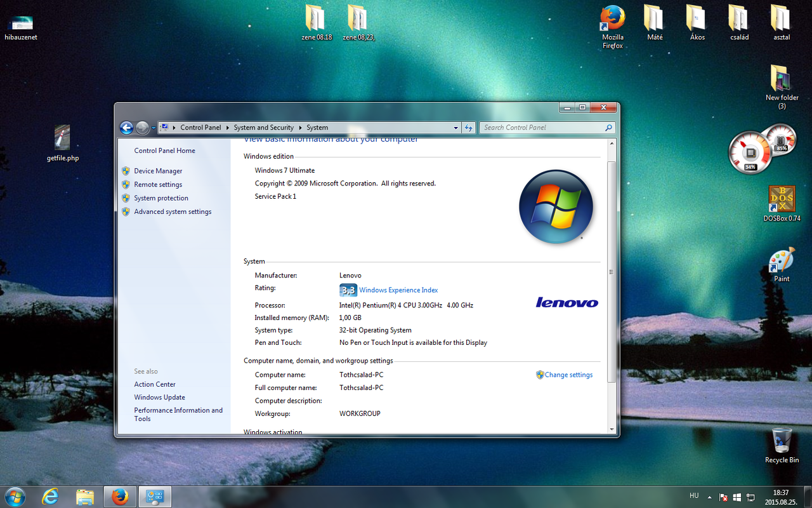Switch to Firefox in the taskbar

(120, 497)
